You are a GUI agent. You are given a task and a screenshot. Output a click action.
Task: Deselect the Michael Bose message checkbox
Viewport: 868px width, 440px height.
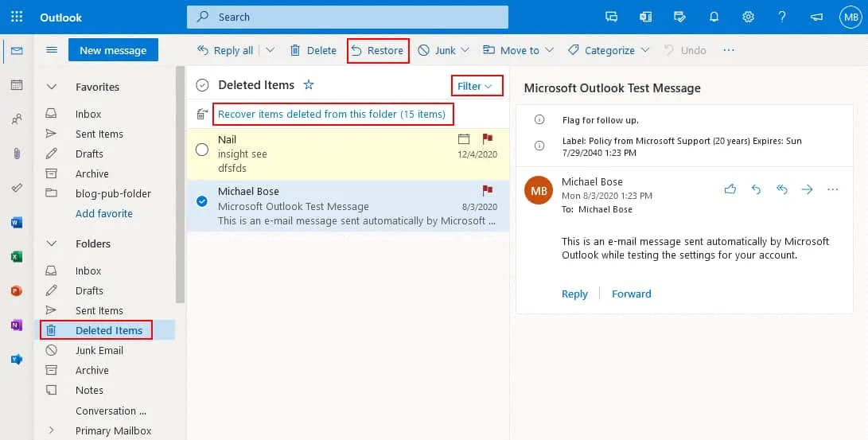click(202, 201)
